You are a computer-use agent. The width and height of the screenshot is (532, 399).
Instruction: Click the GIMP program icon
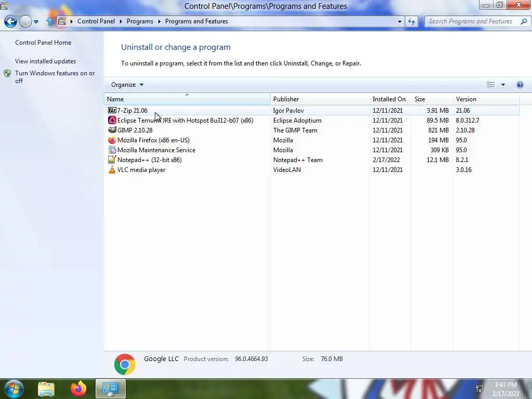pos(112,130)
